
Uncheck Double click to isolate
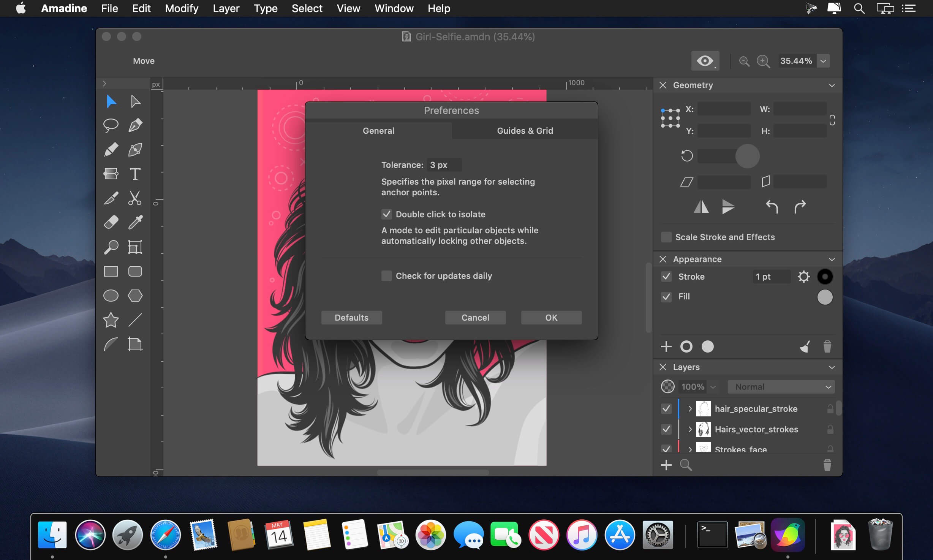[x=386, y=214]
